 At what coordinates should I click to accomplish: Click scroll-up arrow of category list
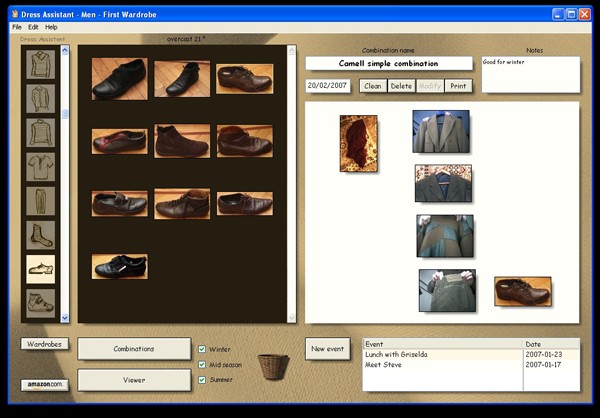click(65, 50)
